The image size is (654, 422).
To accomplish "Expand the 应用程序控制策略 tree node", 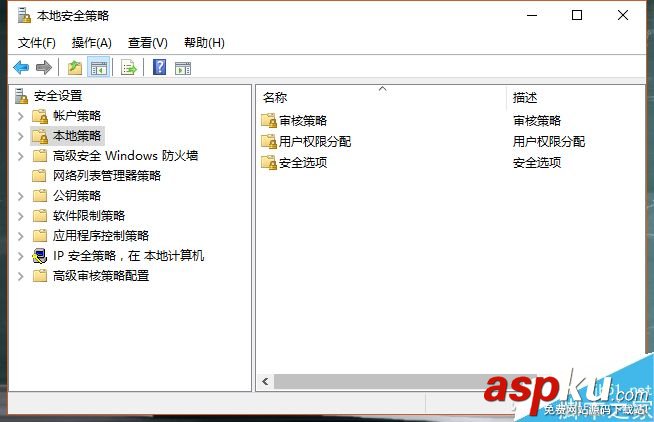I will (x=20, y=236).
